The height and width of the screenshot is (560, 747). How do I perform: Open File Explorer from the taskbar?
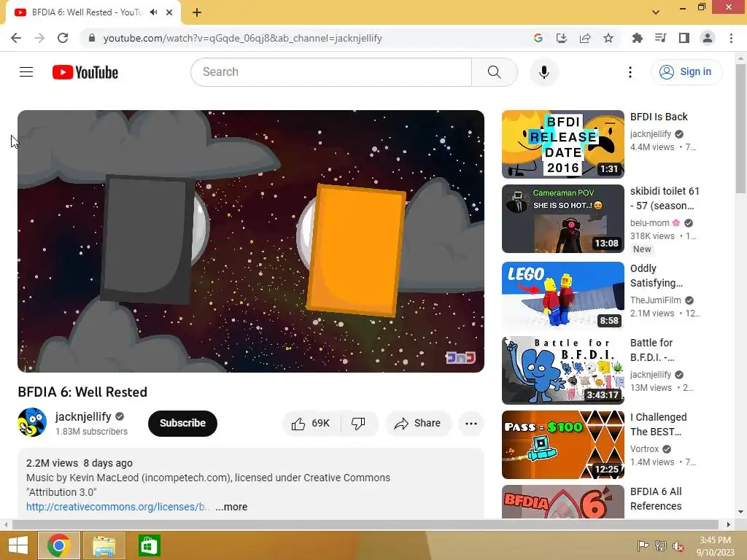tap(104, 545)
